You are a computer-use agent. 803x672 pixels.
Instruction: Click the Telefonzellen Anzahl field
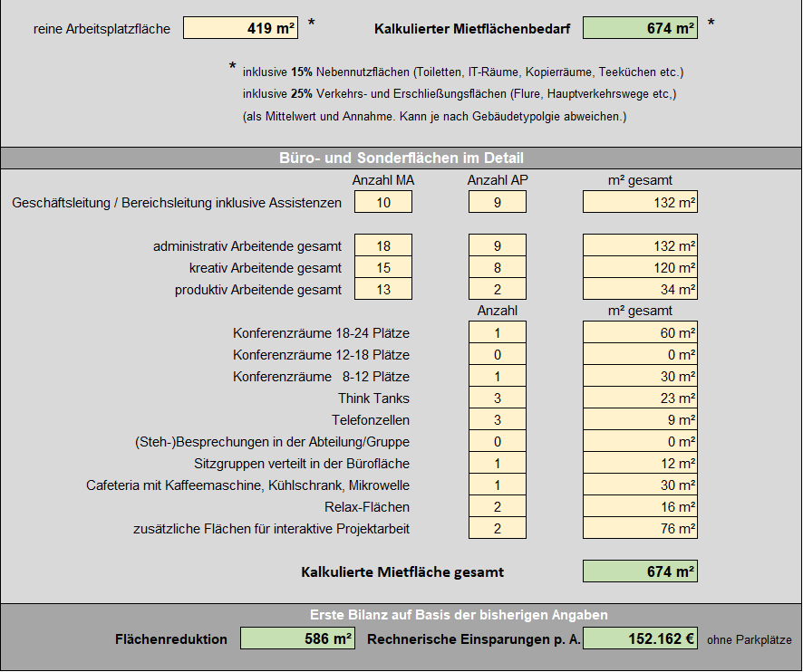498,419
